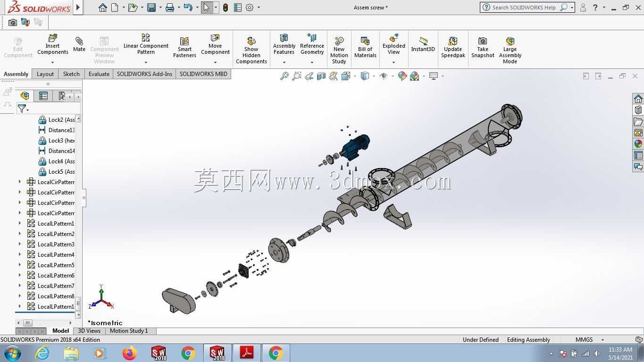Expand the LocalLPattern5 tree node
The image size is (644, 362).
[x=20, y=265]
